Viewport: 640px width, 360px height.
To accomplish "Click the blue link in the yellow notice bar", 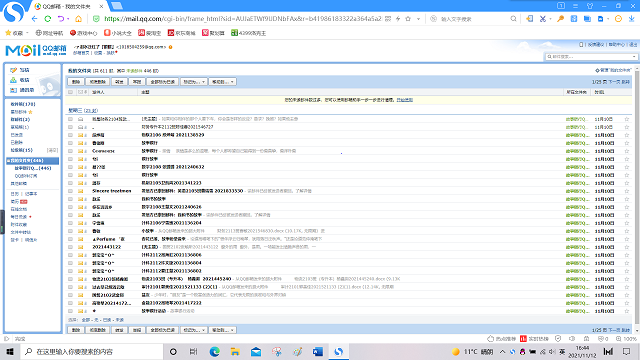I will [404, 100].
